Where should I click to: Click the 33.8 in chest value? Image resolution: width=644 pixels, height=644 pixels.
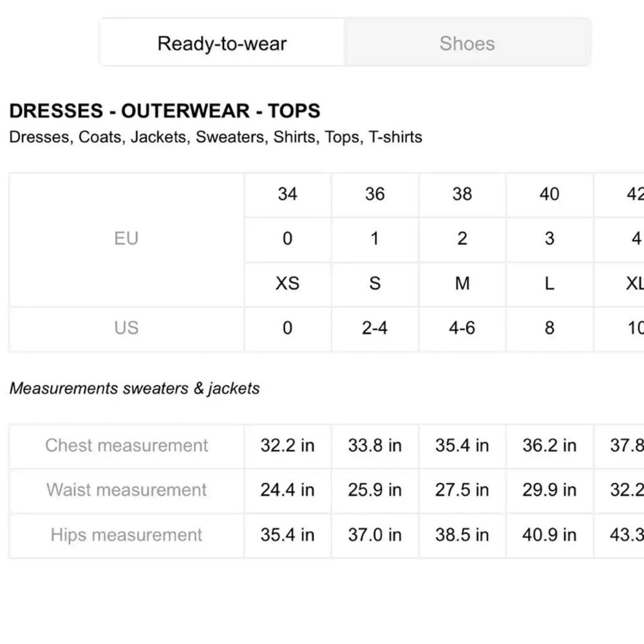tap(375, 446)
